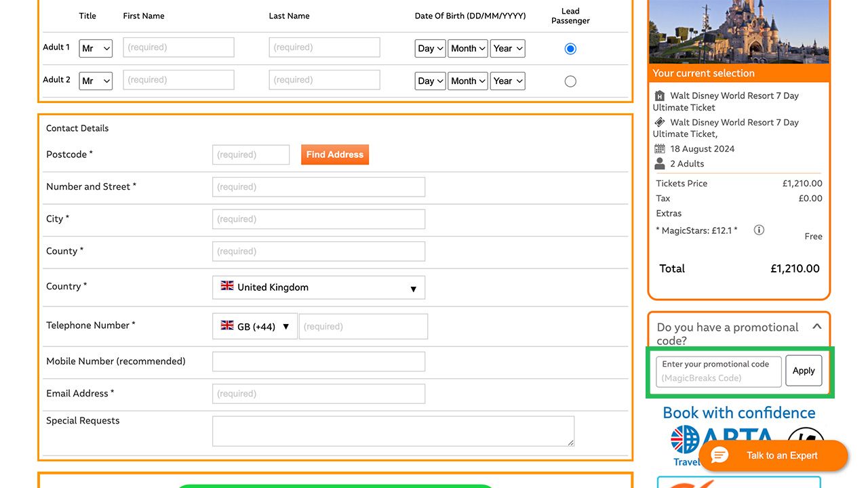Click the Total £1,210.00 amount

795,268
